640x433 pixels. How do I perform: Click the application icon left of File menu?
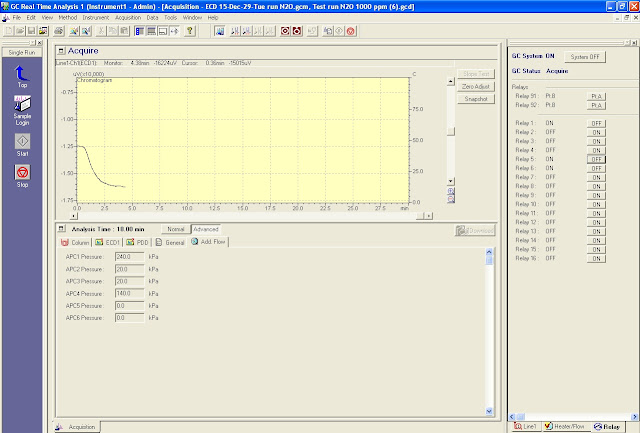6,18
